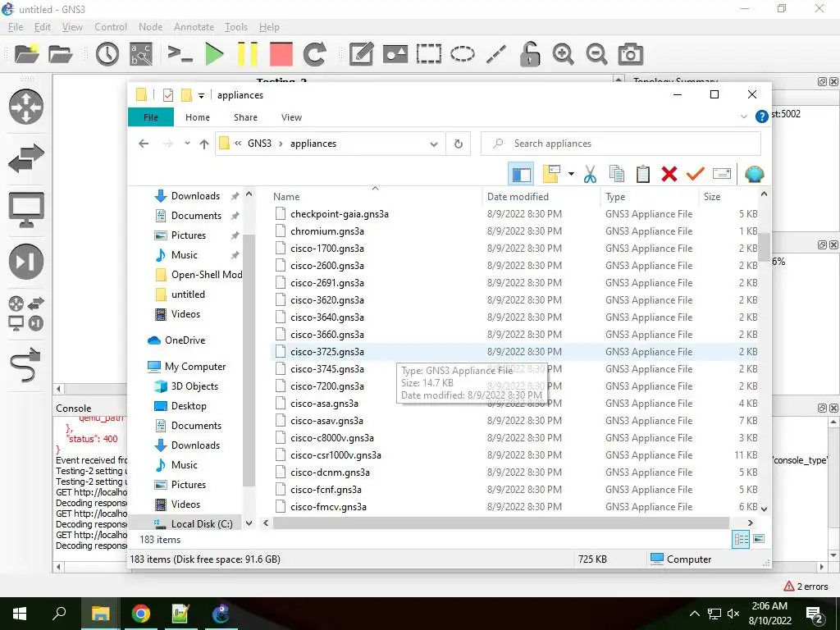
Task: Click GNS3 Open project folder icon
Action: click(60, 54)
